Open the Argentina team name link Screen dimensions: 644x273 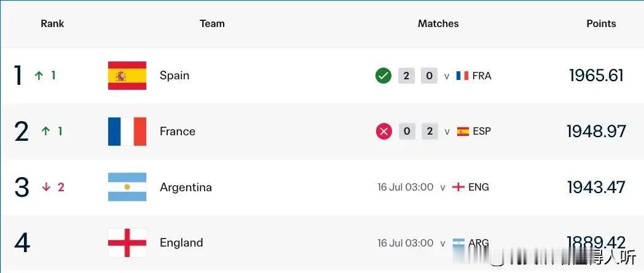(x=186, y=188)
